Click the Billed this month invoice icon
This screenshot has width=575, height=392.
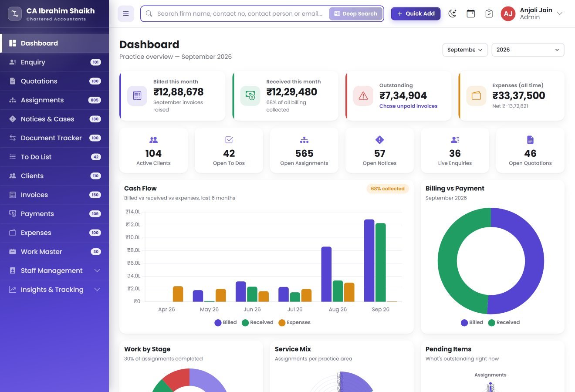137,96
